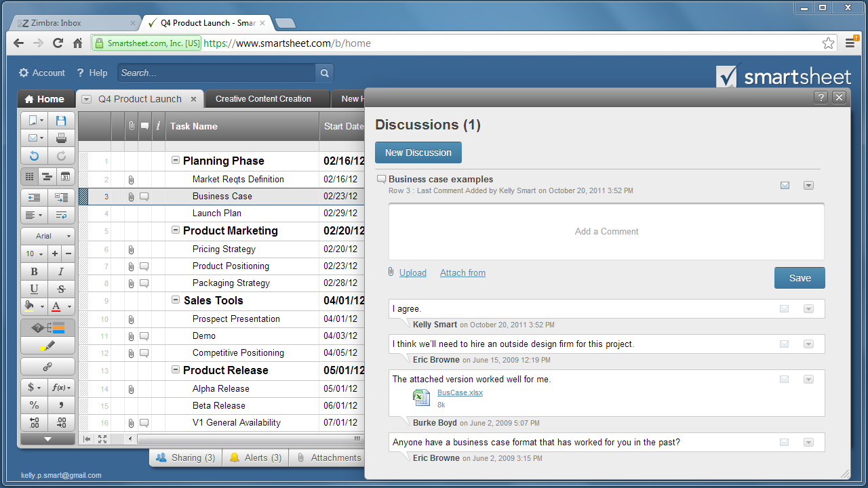Click the Attach from link
Viewport: 868px width, 488px height.
[x=462, y=272]
